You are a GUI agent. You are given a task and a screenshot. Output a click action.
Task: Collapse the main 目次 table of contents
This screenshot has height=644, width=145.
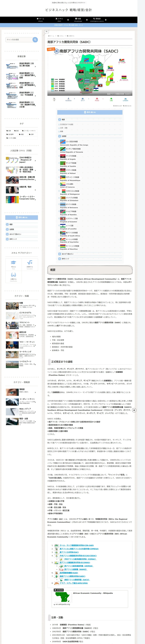click(x=90, y=112)
